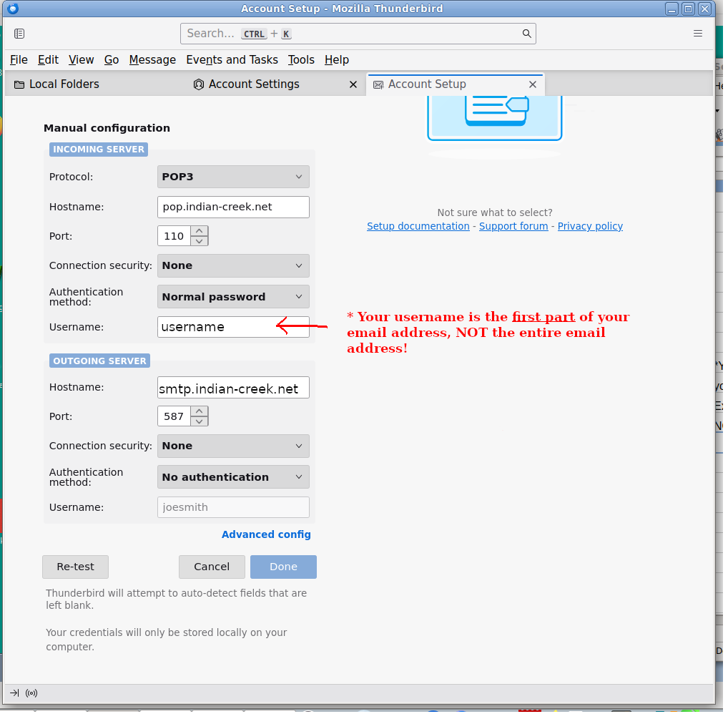Open the incoming Protocol POP3 dropdown

[x=233, y=177]
